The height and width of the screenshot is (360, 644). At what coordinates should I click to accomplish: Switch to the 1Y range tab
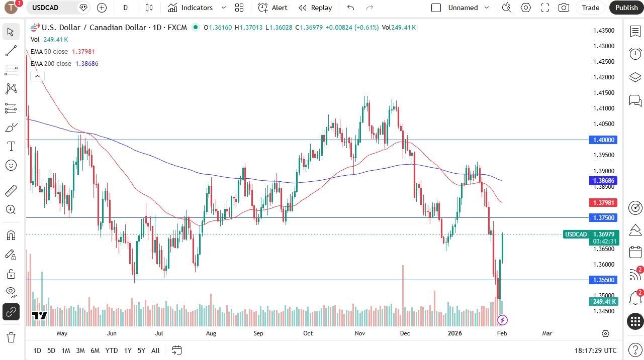(x=127, y=350)
